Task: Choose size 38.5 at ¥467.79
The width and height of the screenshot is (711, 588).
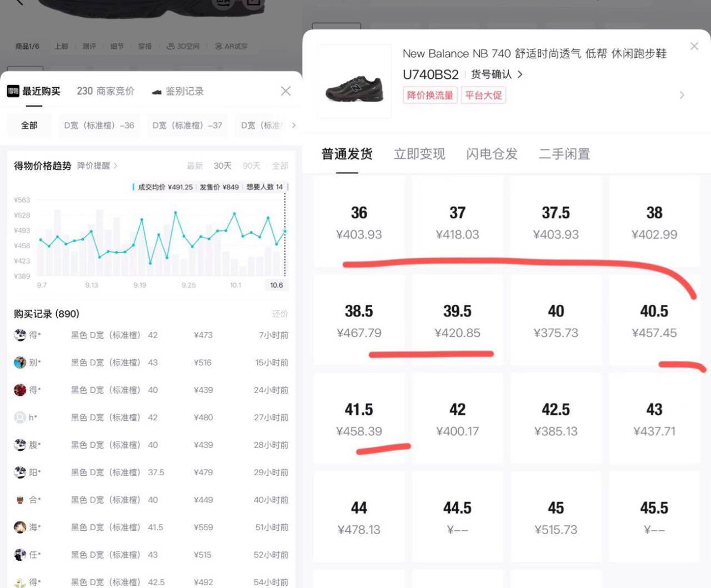Action: click(359, 320)
